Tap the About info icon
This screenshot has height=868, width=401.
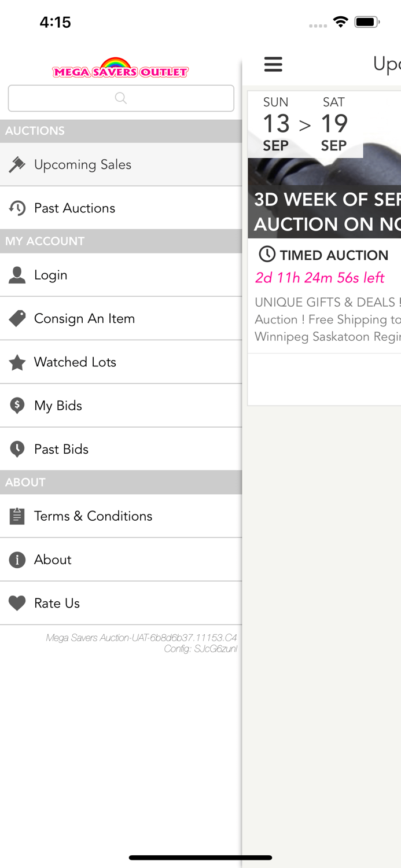click(x=17, y=559)
